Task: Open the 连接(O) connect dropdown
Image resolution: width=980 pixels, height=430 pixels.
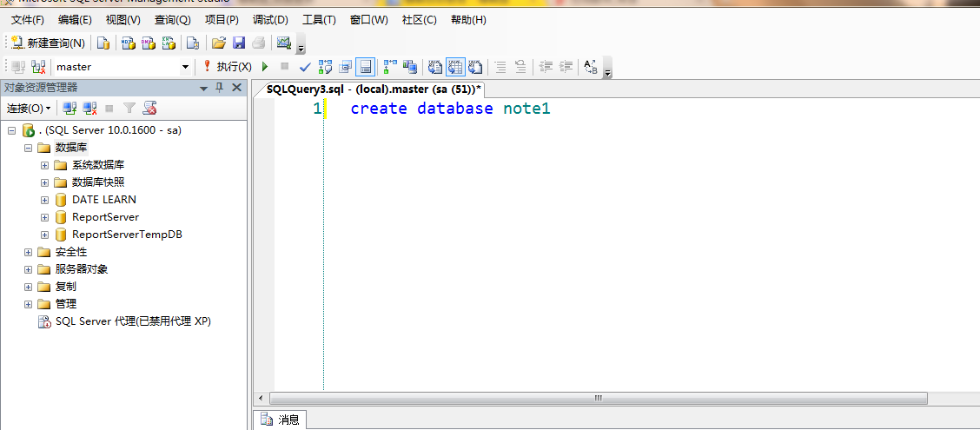Action: [x=28, y=108]
